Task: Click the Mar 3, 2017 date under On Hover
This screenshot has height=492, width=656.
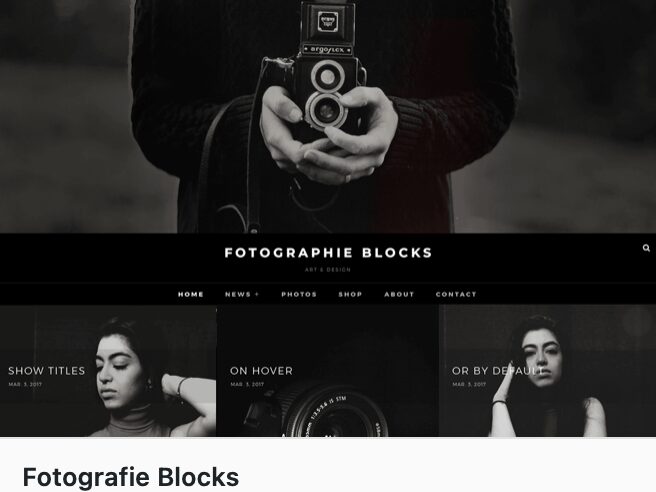Action: coord(247,384)
